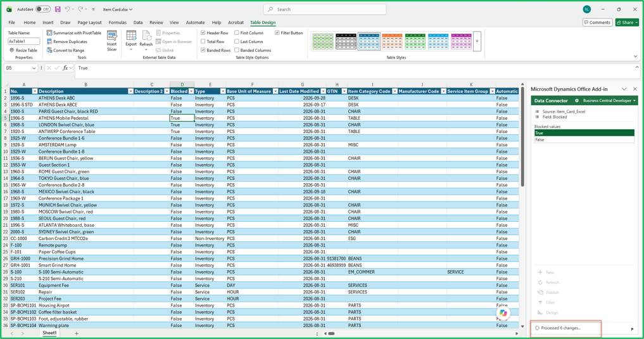
Task: Open filter dropdown for Blocked column
Action: pos(191,91)
